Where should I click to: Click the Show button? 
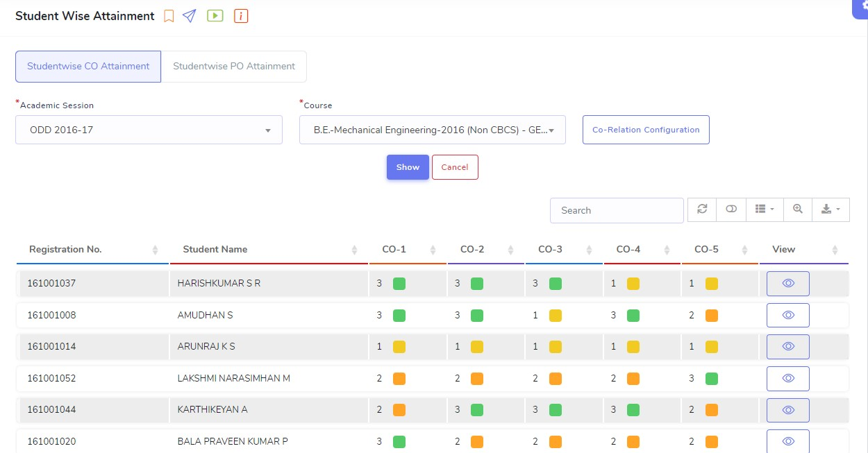(408, 167)
